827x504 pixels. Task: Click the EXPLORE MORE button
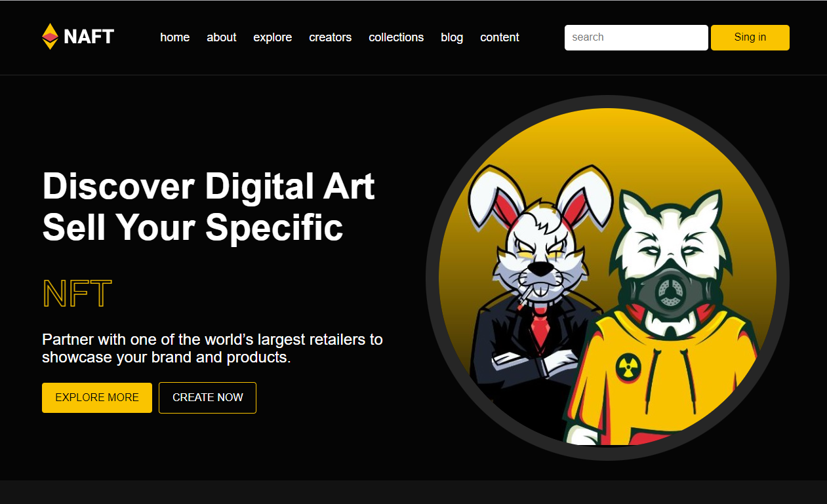97,398
